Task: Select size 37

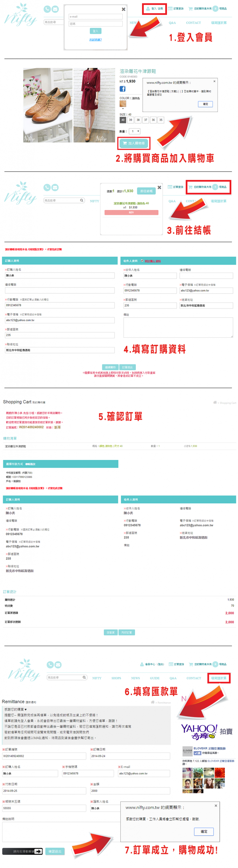Action: 146,120
